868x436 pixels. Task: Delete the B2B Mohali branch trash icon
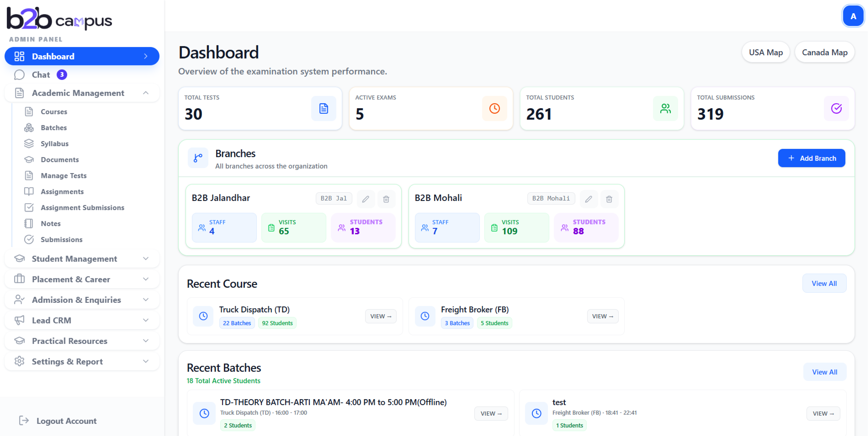609,199
